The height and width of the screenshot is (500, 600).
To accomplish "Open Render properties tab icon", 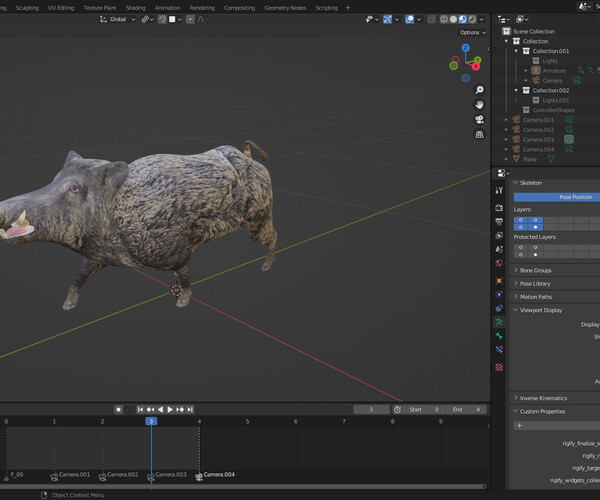I will click(499, 207).
